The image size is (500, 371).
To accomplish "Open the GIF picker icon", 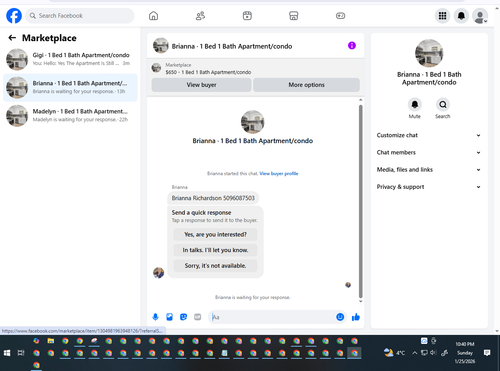I will click(x=198, y=317).
